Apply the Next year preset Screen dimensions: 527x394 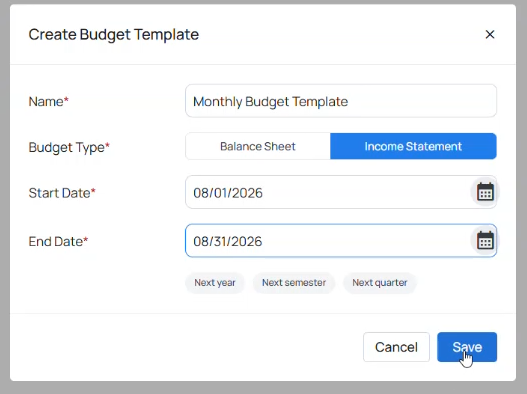tap(215, 283)
